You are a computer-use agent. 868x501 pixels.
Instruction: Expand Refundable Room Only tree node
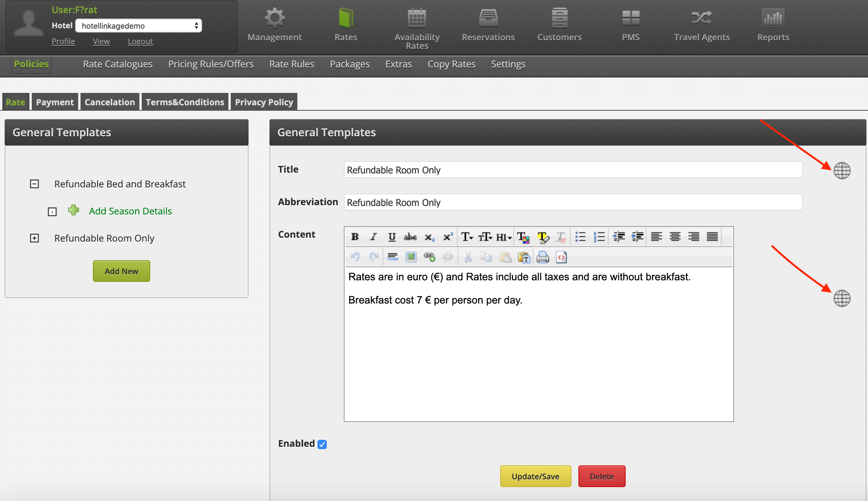pyautogui.click(x=34, y=238)
